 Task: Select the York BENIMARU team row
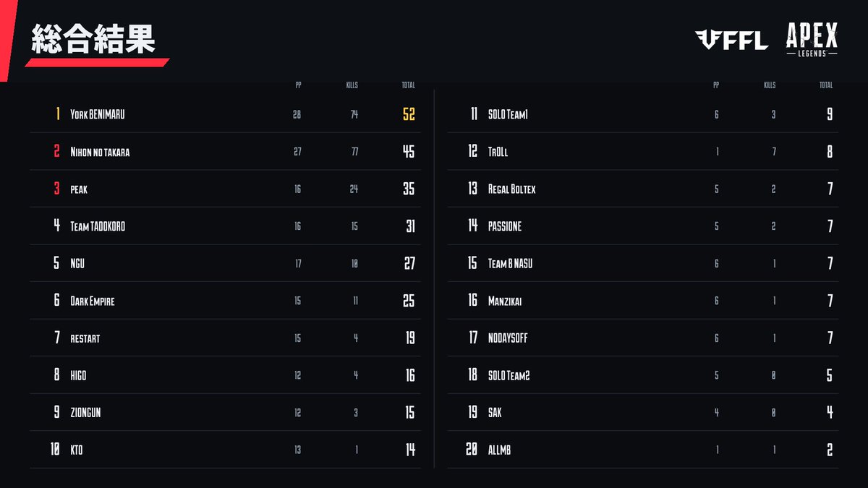click(225, 114)
